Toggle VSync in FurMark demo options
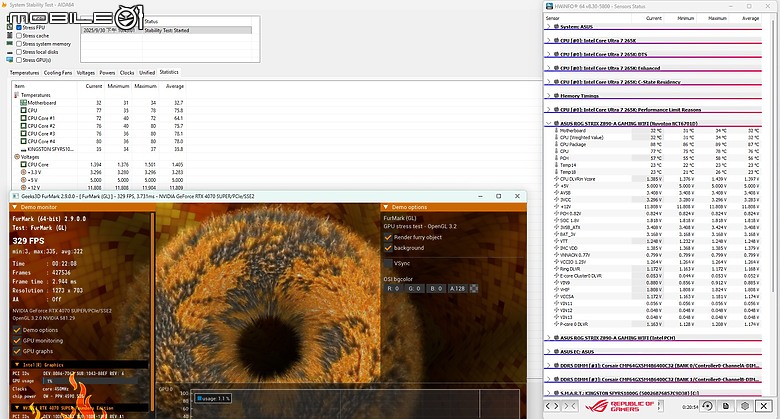 coord(389,262)
